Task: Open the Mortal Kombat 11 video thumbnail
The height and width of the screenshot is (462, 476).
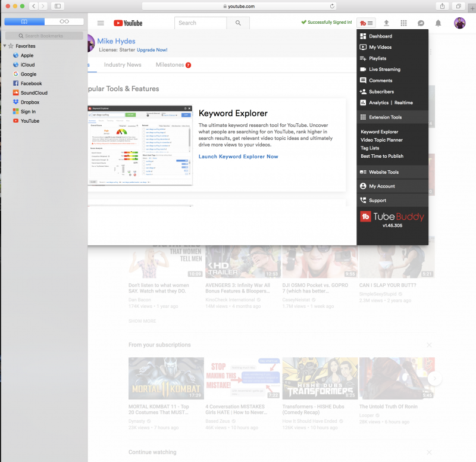Action: tap(166, 378)
